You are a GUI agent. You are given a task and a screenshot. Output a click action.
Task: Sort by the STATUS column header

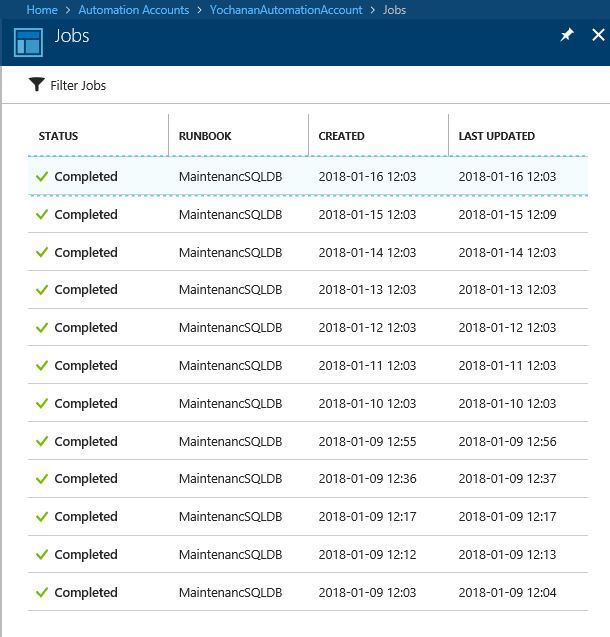(58, 136)
